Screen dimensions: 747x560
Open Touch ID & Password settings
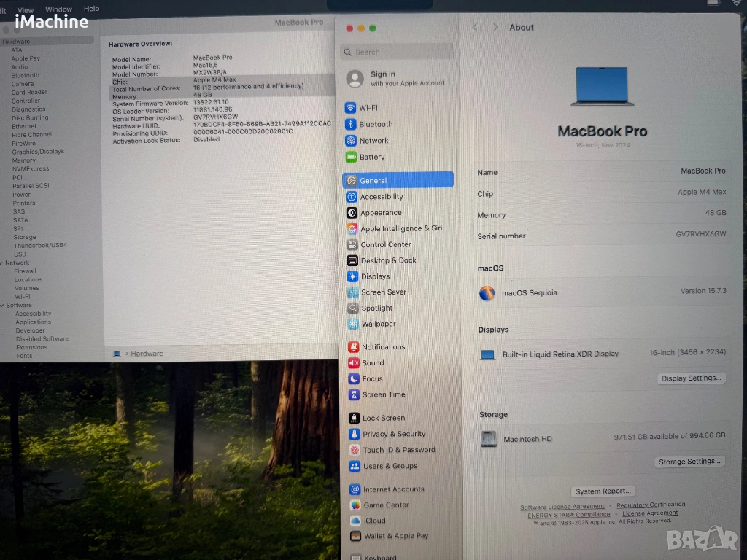[398, 450]
